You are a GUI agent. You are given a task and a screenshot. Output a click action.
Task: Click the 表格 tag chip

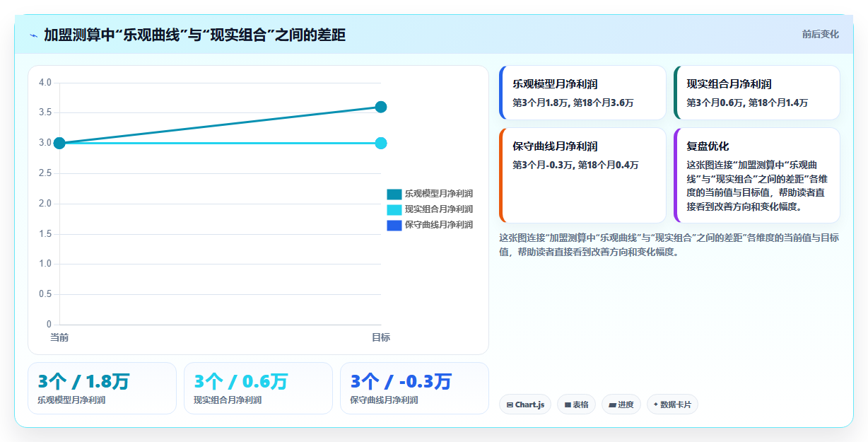coord(576,405)
